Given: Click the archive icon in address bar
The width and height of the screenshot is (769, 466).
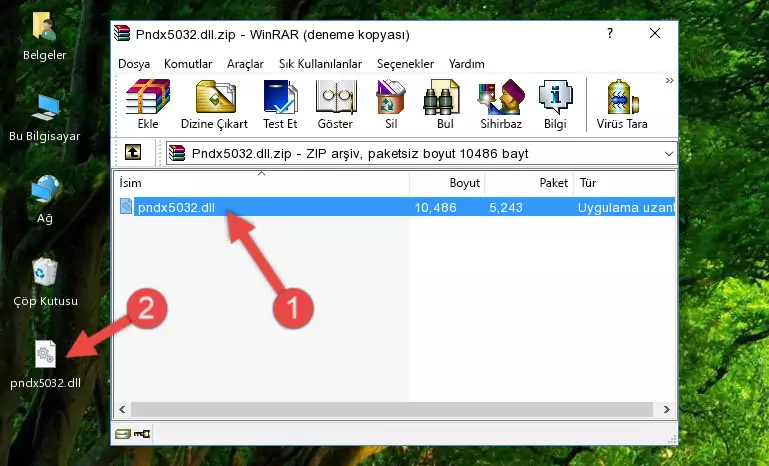Looking at the screenshot, I should (177, 153).
